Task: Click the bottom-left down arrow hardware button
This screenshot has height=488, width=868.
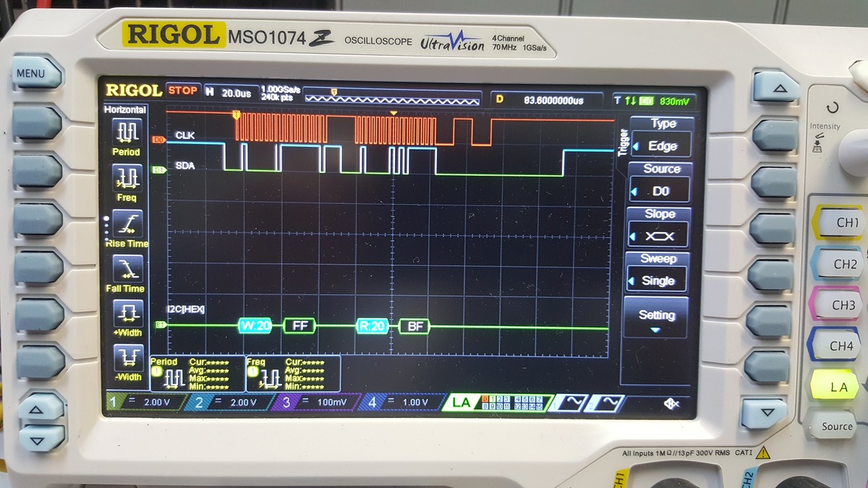Action: pos(41,438)
